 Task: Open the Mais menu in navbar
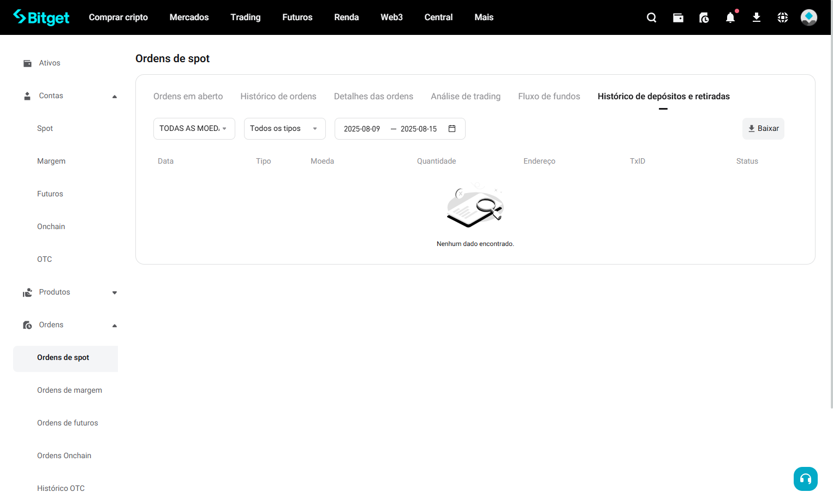(x=484, y=17)
